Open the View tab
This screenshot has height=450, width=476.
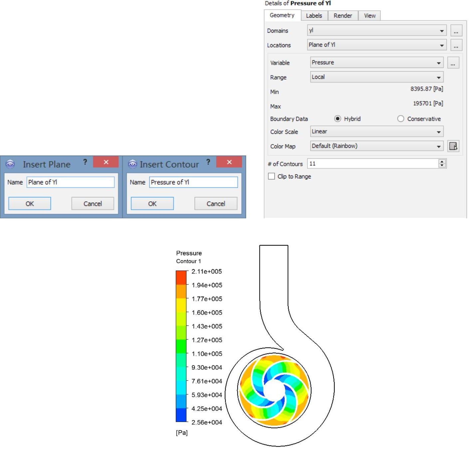[x=370, y=16]
